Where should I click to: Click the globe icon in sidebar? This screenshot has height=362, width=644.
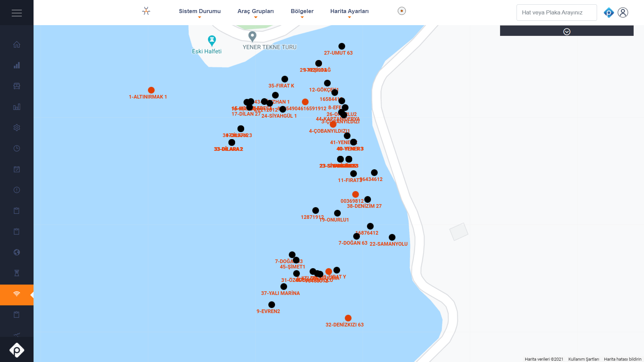[x=17, y=252]
